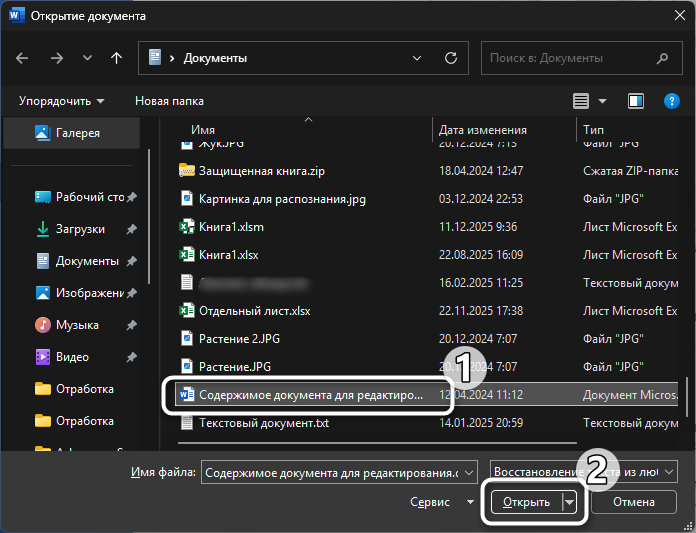
Task: Select the Книга1.xlsm file
Action: pyautogui.click(x=231, y=227)
